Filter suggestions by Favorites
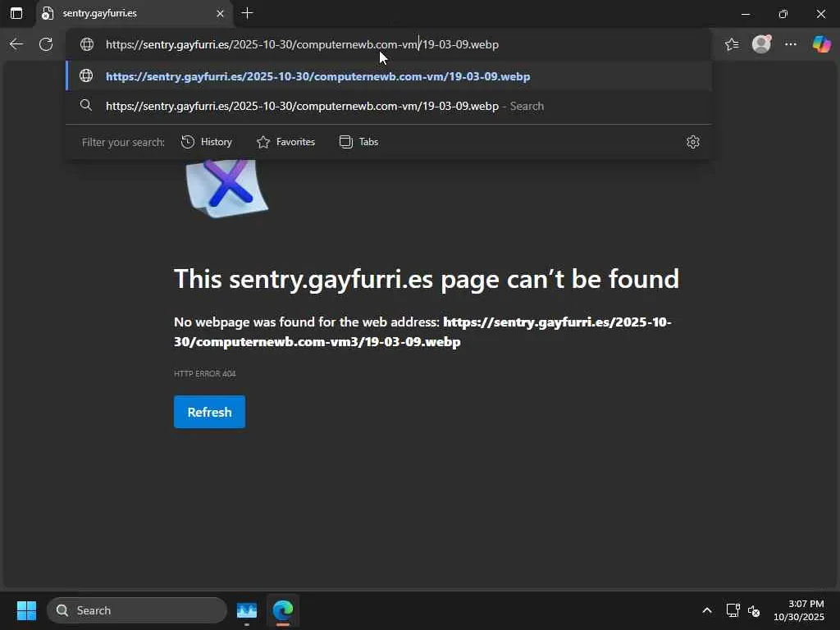 pyautogui.click(x=286, y=142)
